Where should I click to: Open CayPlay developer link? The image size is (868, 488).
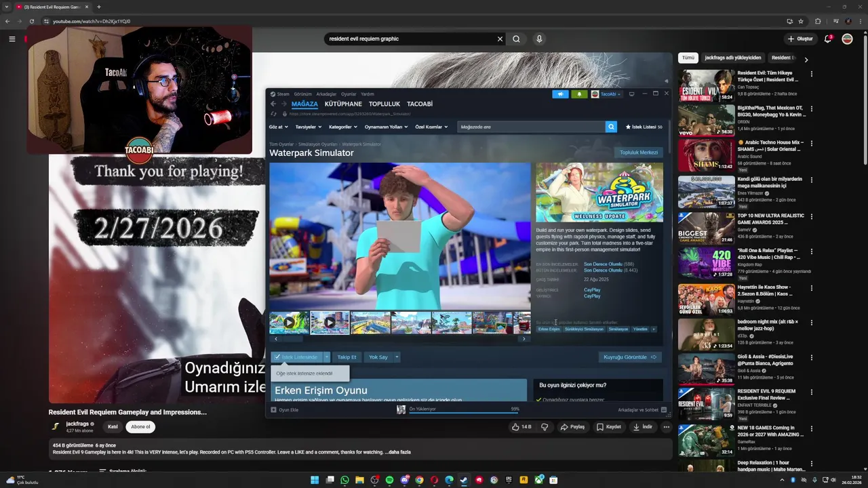click(x=592, y=290)
